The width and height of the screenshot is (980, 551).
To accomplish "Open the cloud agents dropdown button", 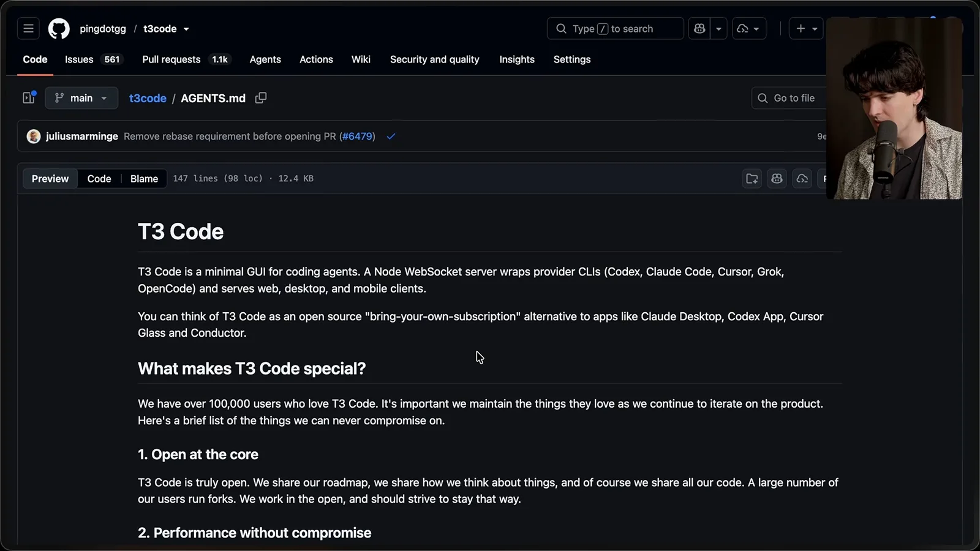I will tap(749, 29).
